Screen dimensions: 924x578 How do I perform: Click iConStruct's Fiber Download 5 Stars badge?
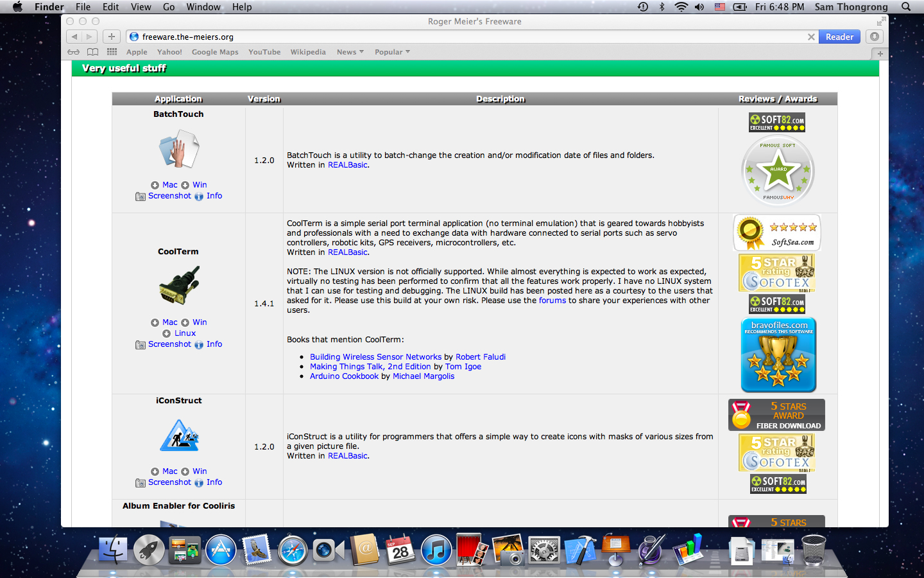pyautogui.click(x=776, y=415)
